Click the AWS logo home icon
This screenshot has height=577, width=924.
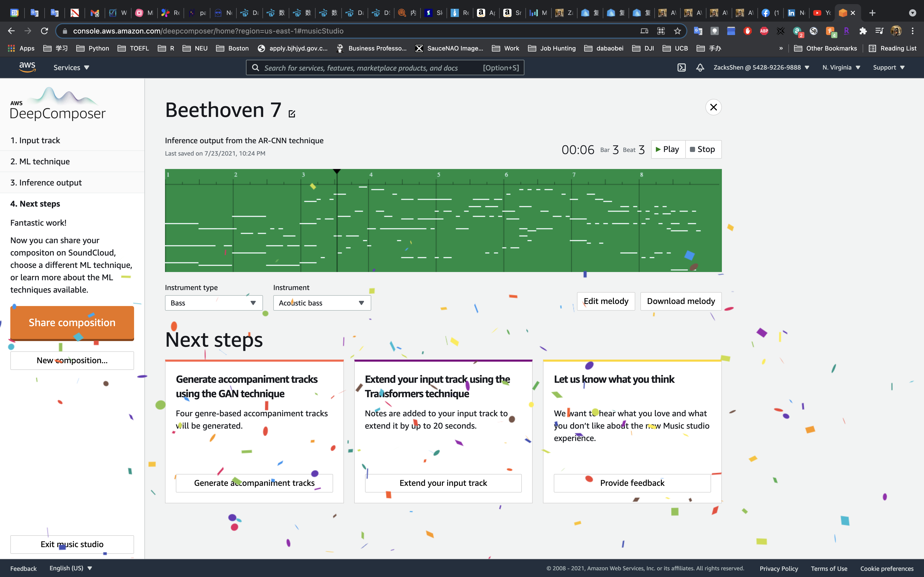pos(27,67)
